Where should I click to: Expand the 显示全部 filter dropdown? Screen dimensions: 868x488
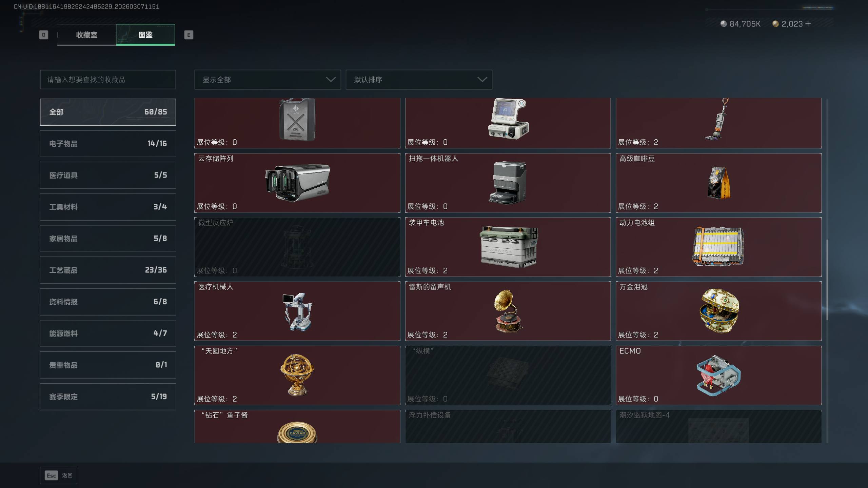(x=268, y=80)
